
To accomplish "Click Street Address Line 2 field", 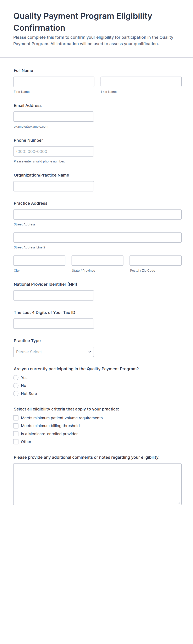I will click(x=97, y=237).
